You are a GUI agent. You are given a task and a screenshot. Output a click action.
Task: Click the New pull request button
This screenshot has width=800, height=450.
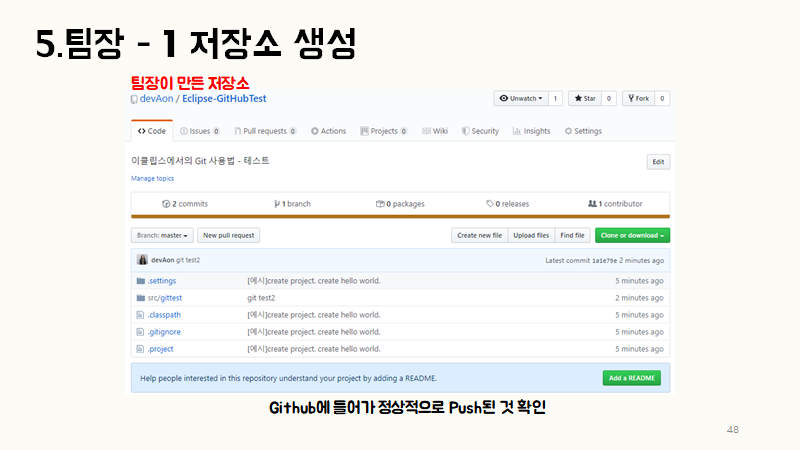pyautogui.click(x=229, y=235)
